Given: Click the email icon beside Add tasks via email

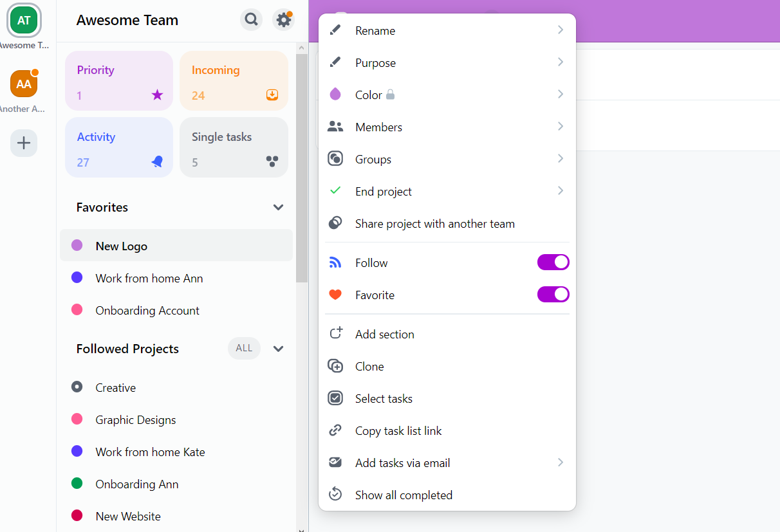Looking at the screenshot, I should click(x=335, y=463).
